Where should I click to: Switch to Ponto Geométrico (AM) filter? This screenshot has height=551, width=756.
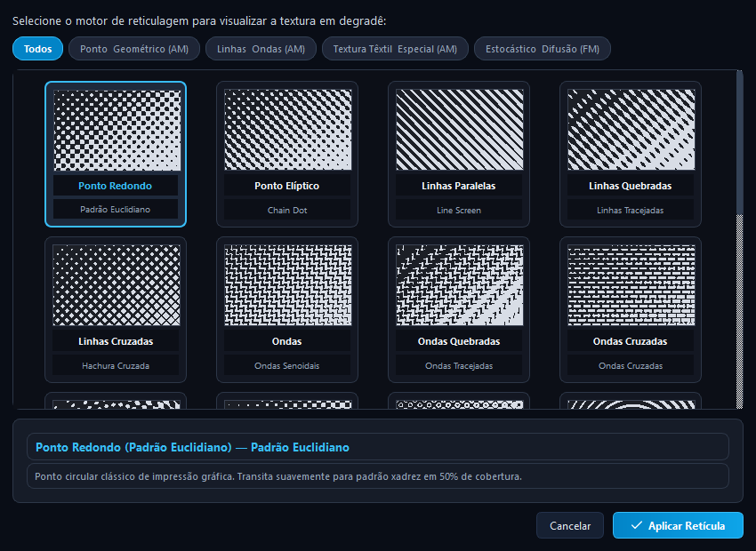(134, 49)
